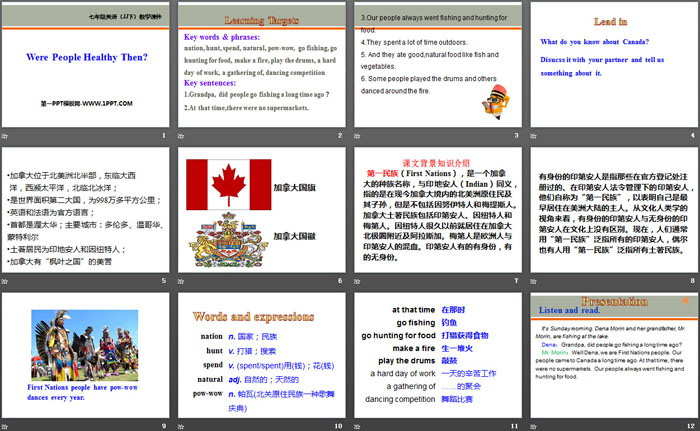The image size is (700, 431).
Task: Open the 课文背景知识介绍 First Nations slide
Action: point(437,216)
